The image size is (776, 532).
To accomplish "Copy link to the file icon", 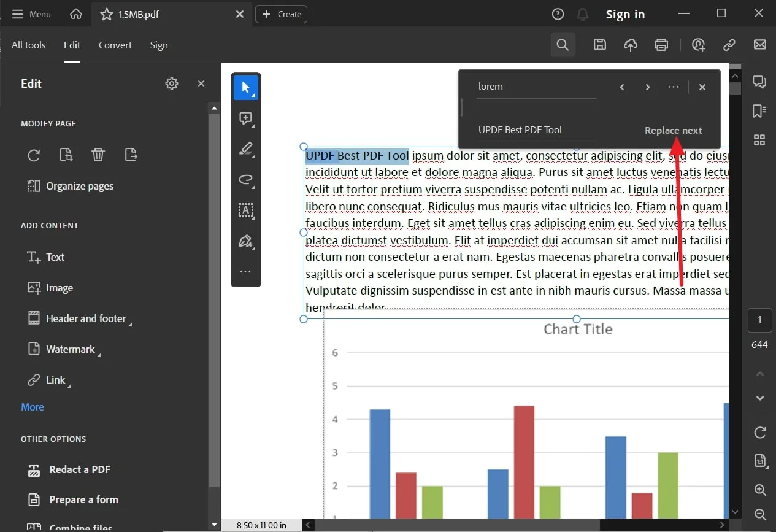I will point(729,44).
